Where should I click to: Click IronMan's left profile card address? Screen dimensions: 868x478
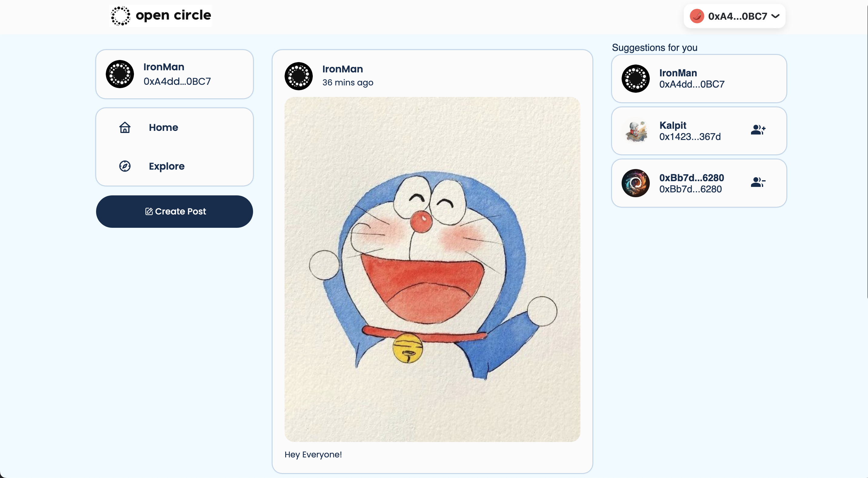pyautogui.click(x=177, y=81)
